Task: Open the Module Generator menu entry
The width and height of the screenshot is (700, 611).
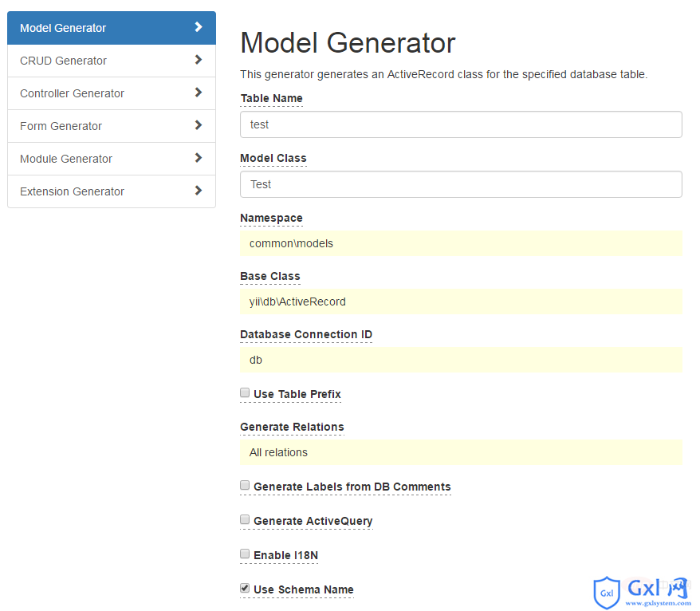Action: coord(112,159)
